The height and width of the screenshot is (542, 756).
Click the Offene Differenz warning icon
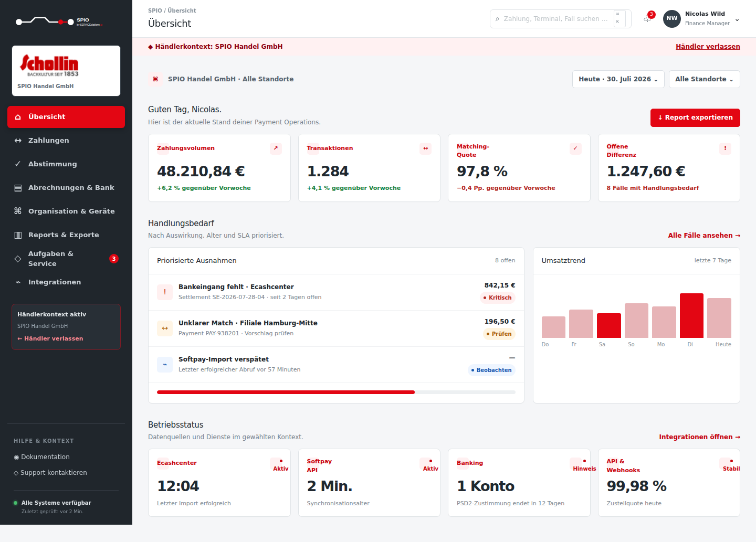tap(725, 148)
